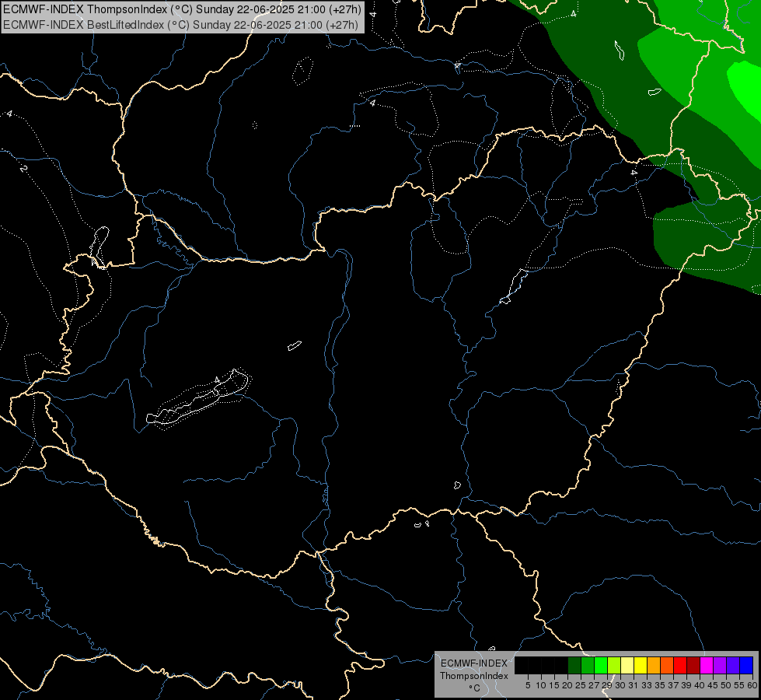Click legend scale value '33'
Viewport: 761px width, 700px height.
tap(647, 685)
